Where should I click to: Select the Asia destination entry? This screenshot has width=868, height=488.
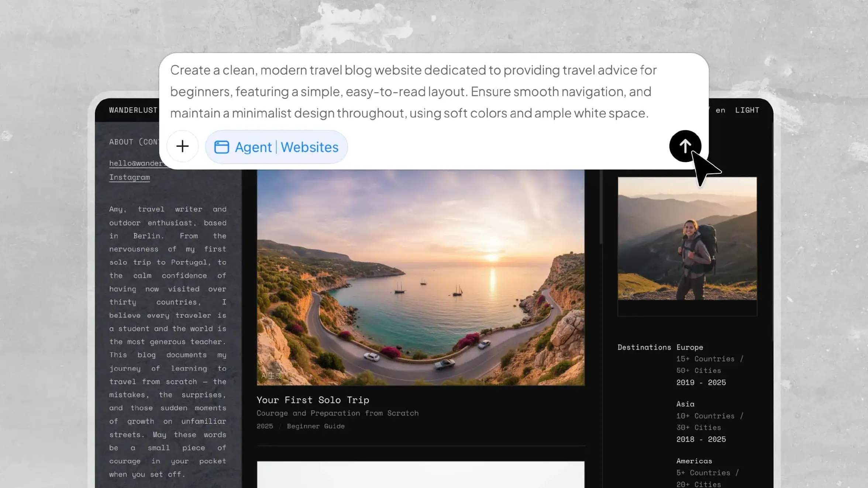(685, 404)
